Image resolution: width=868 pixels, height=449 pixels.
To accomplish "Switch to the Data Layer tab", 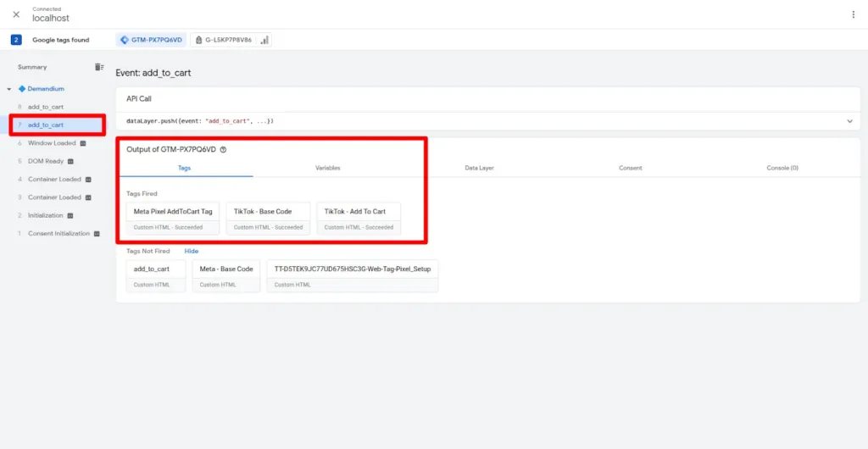I will click(x=480, y=168).
